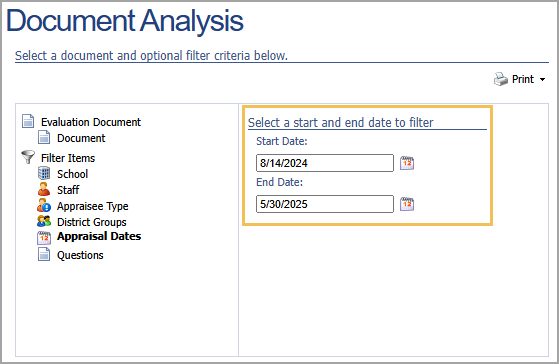Click the icon beside Document tree item

[x=44, y=137]
